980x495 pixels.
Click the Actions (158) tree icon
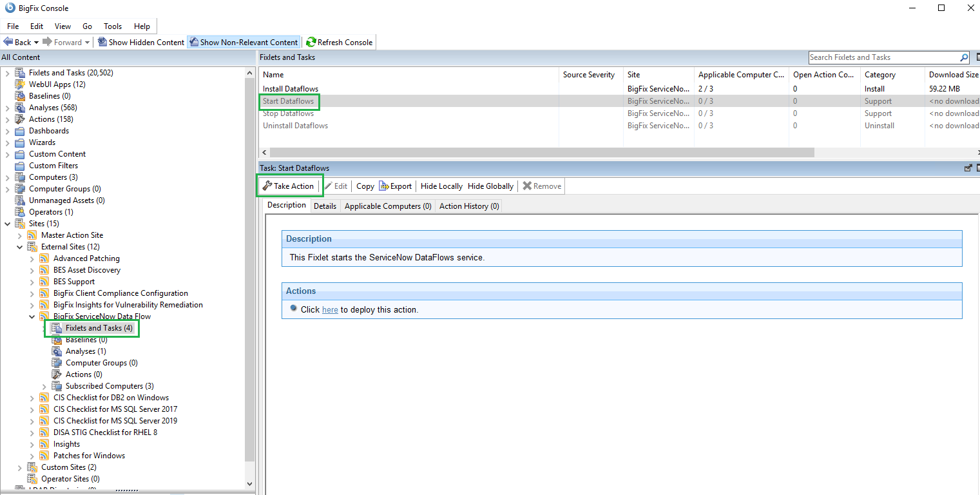[x=19, y=119]
